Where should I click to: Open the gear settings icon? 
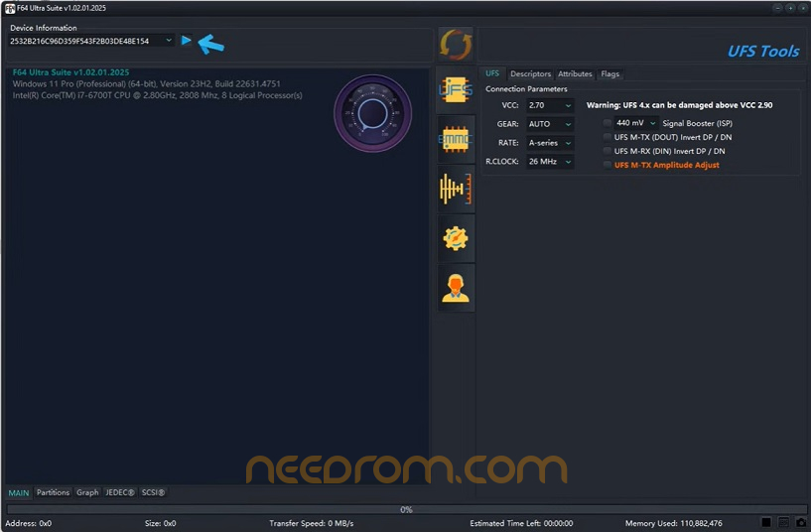tap(457, 238)
